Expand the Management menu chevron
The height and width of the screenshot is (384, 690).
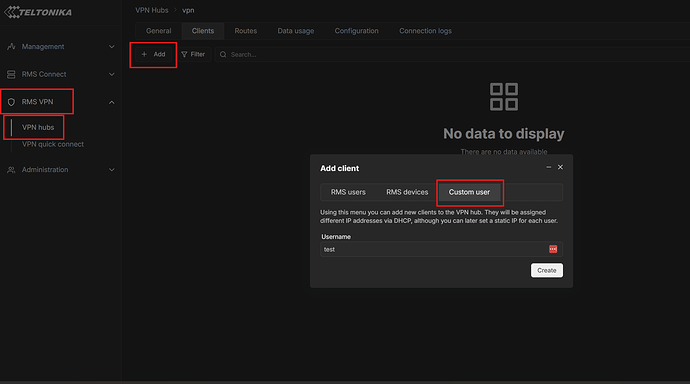[111, 47]
